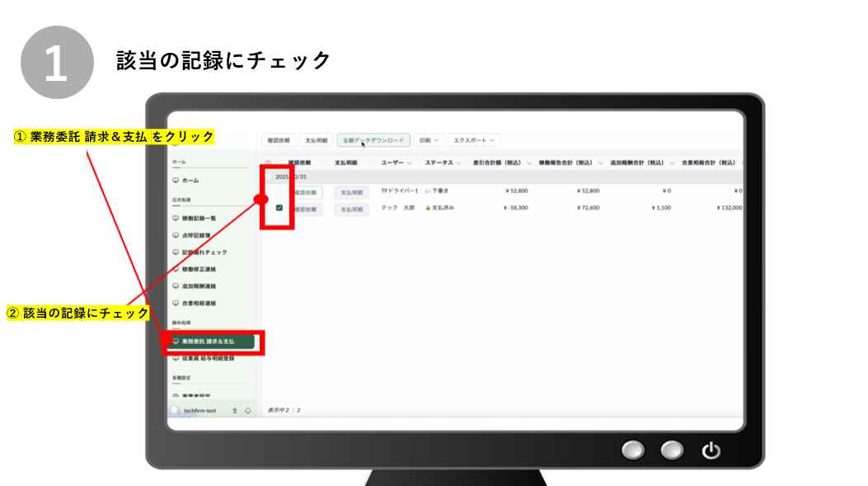
Task: Click the 稼働記録一覧 sidebar icon
Action: pos(175,219)
